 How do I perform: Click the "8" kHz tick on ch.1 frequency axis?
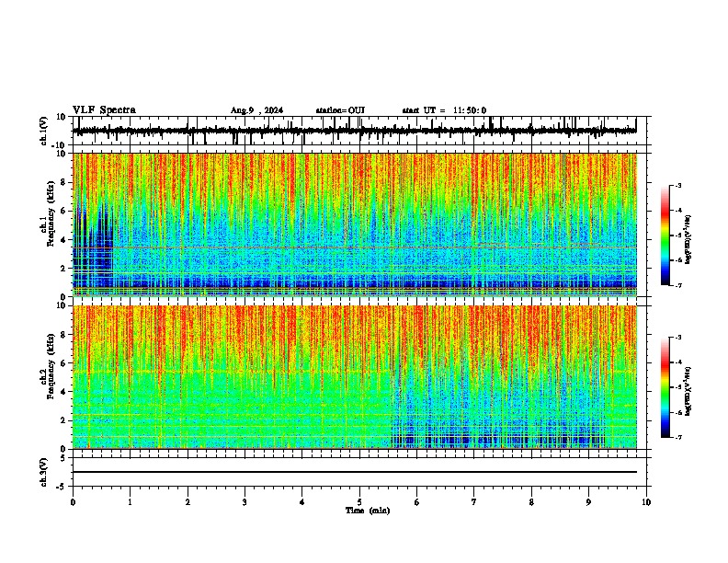click(63, 182)
